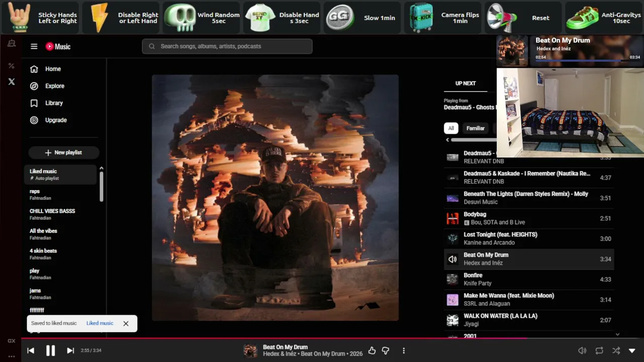Play 'Beneath The Lights (Darren Styles Remix)'
This screenshot has width=644, height=362.
click(529, 198)
